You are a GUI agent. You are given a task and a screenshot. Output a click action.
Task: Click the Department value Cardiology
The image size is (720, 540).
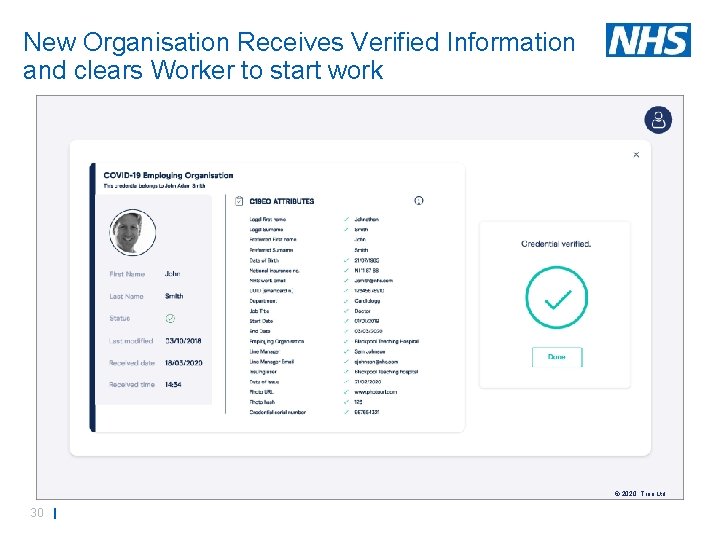[x=367, y=301]
